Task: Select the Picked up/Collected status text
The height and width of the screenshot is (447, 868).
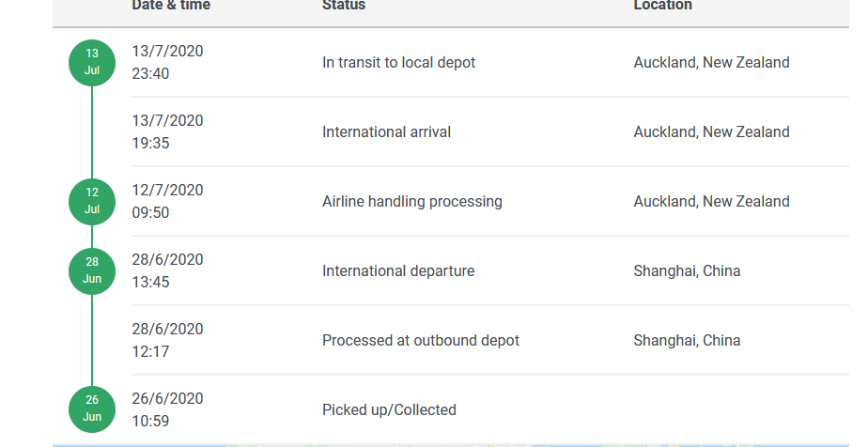Action: pos(389,410)
